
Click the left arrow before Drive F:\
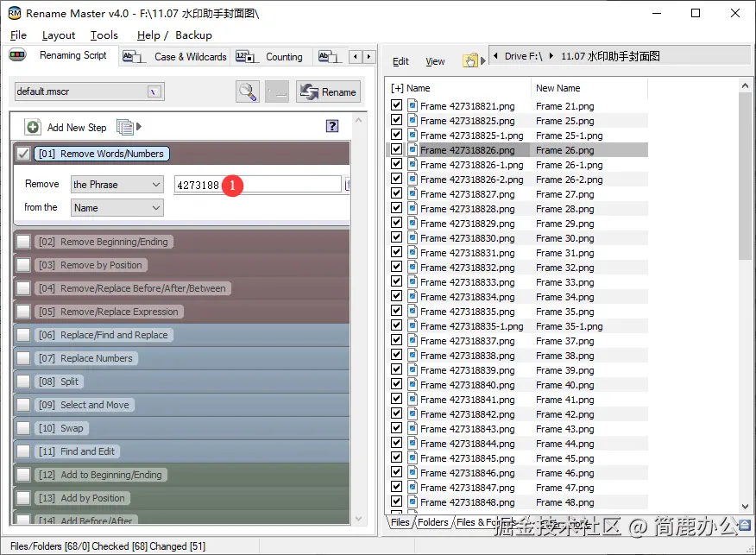point(495,56)
